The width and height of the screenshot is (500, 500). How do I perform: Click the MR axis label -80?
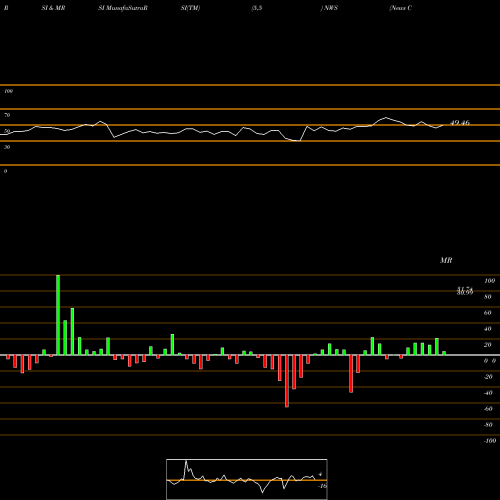click(x=488, y=425)
